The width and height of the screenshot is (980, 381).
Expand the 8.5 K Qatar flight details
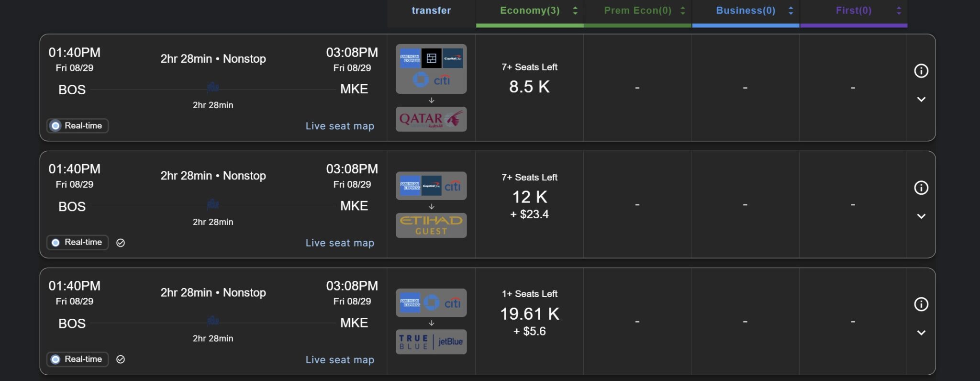921,100
